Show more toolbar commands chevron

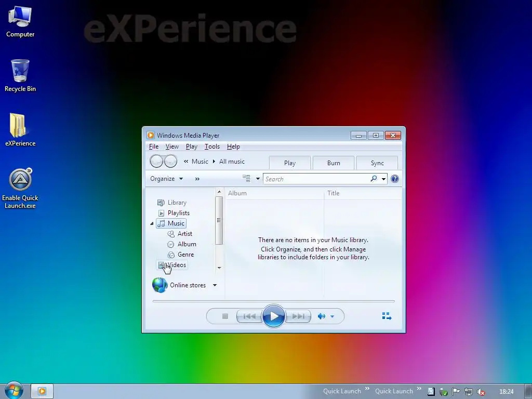tap(197, 179)
